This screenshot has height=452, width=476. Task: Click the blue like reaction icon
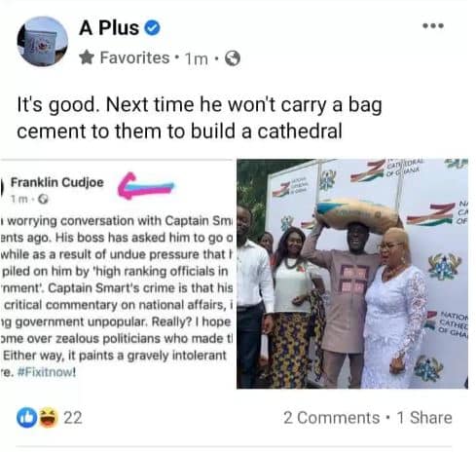(x=26, y=418)
